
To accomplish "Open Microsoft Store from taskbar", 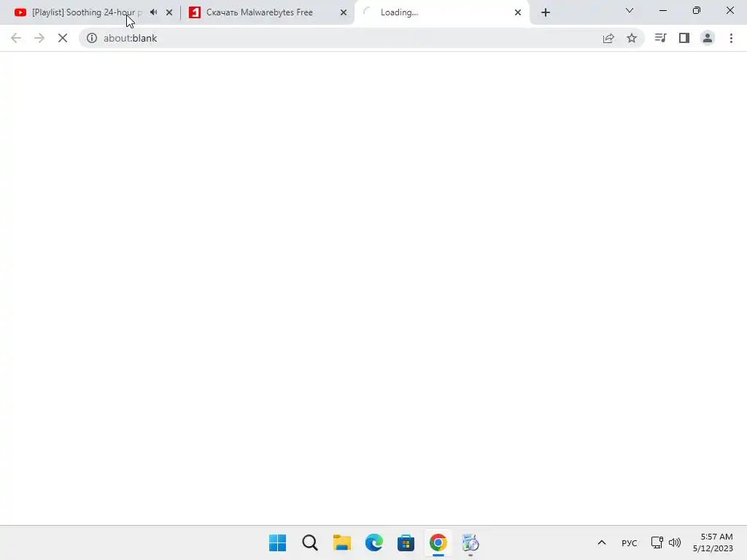I will click(406, 542).
